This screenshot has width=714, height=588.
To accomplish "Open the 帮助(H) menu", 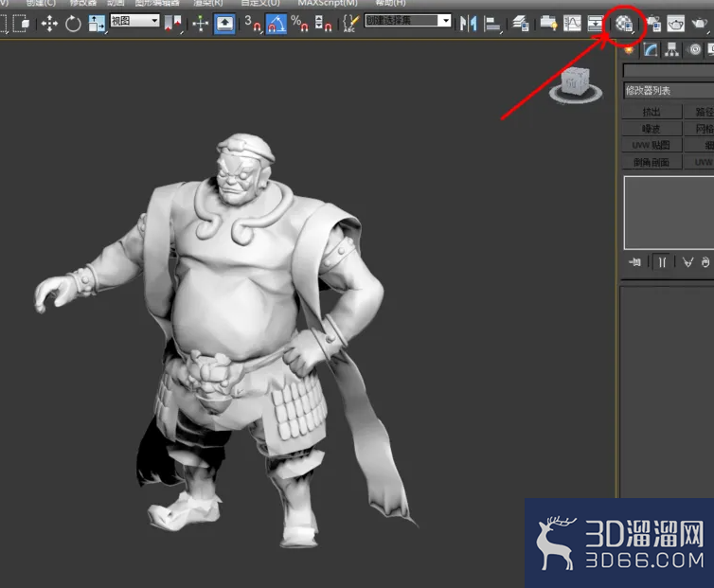I will click(391, 3).
